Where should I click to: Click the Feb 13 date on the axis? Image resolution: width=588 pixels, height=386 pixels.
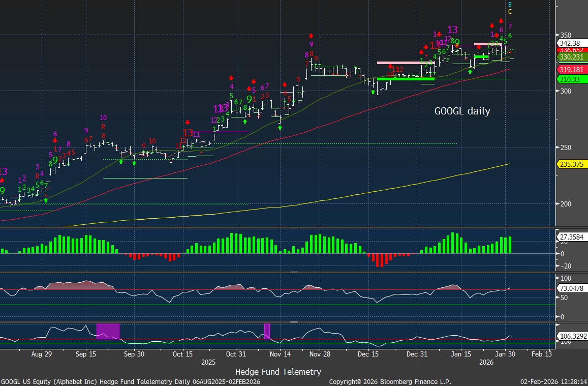pos(542,354)
